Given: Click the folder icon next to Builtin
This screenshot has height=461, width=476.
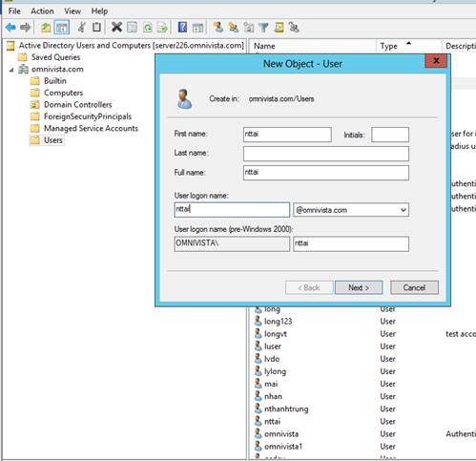Looking at the screenshot, I should click(35, 81).
